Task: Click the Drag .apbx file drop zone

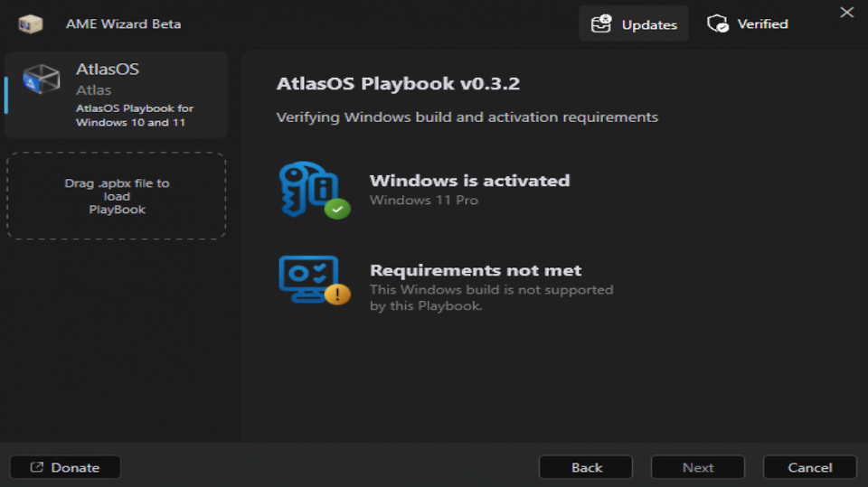Action: (x=117, y=196)
